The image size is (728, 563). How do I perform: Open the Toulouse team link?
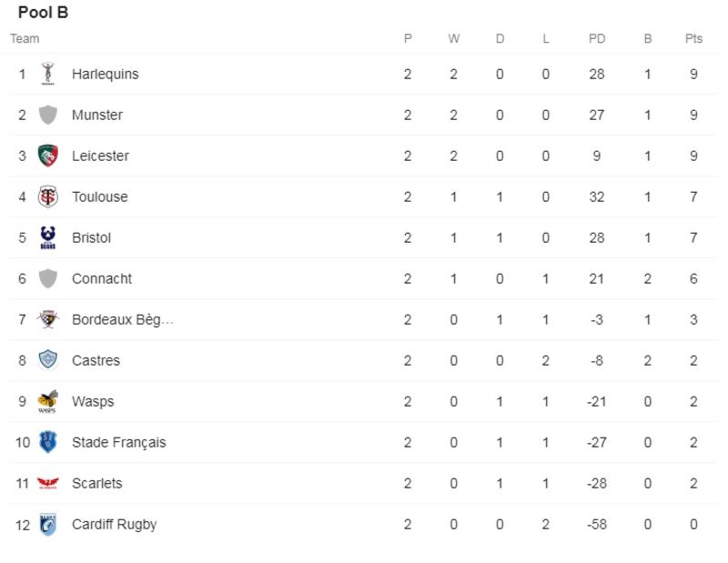[x=99, y=196]
